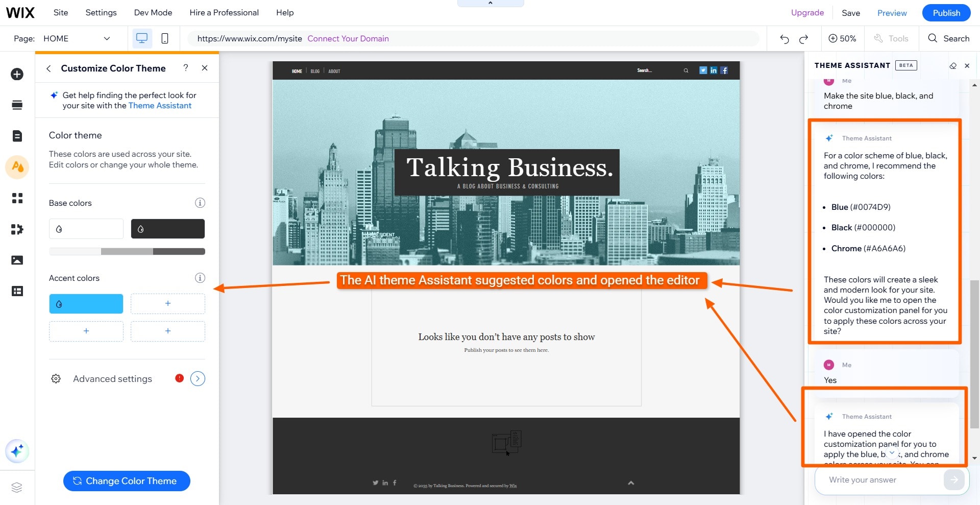The height and width of the screenshot is (505, 980).
Task: Select BLOG in site navigation
Action: click(x=315, y=71)
